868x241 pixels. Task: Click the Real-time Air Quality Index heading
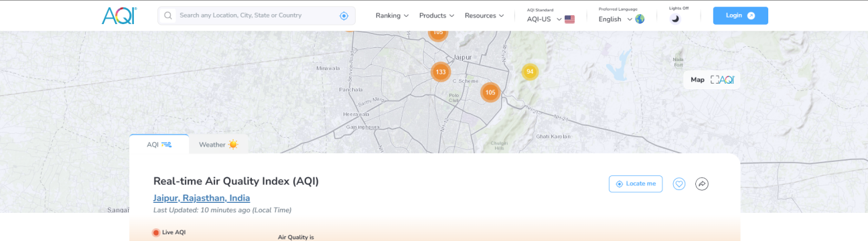(x=236, y=181)
